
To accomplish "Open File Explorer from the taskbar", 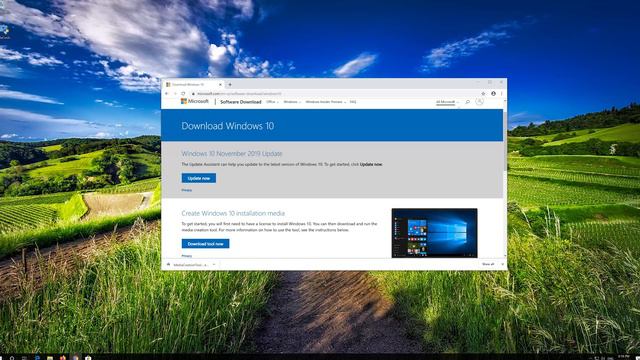I will click(x=50, y=358).
